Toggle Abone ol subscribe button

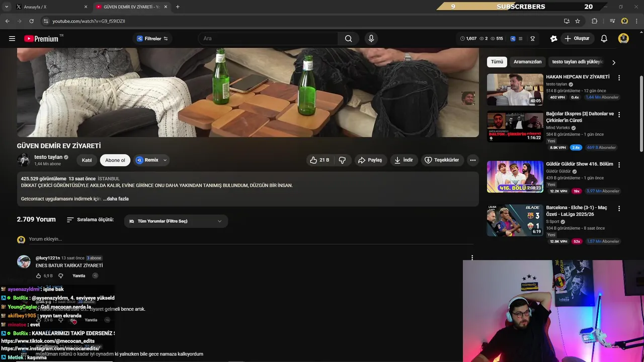point(115,160)
